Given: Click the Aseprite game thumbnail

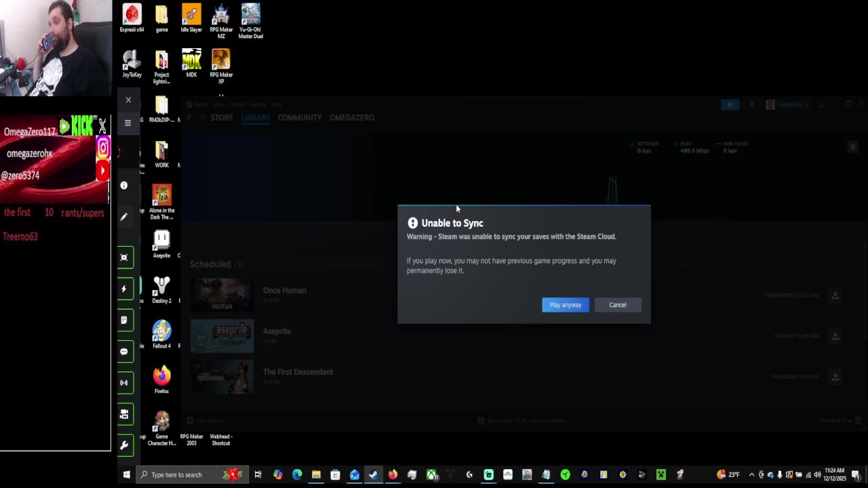Looking at the screenshot, I should 222,336.
